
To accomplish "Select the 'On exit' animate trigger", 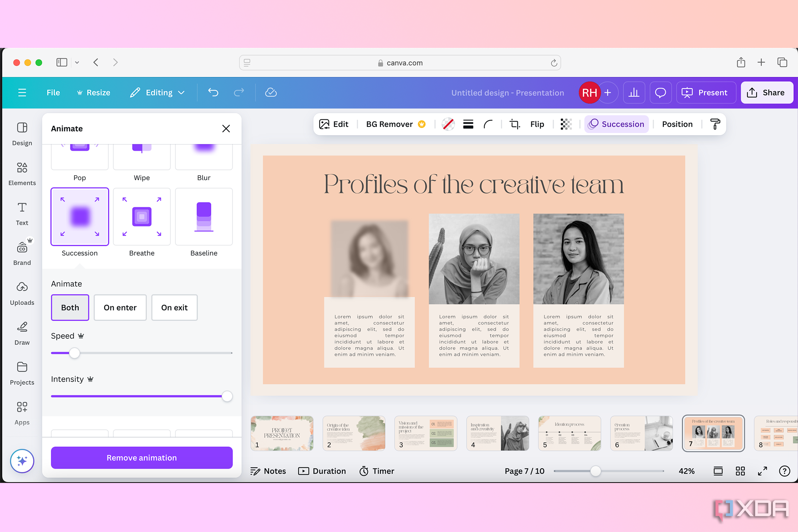I will point(174,307).
